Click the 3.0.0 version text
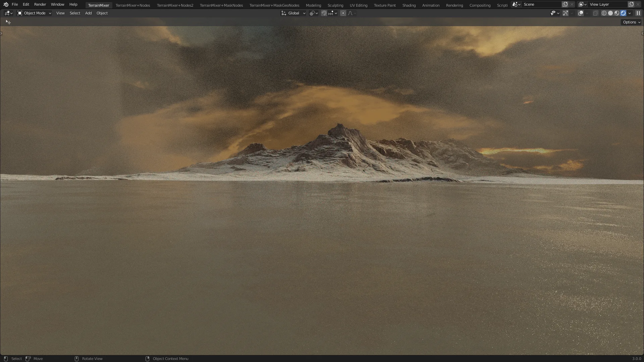This screenshot has width=644, height=362. click(x=636, y=359)
